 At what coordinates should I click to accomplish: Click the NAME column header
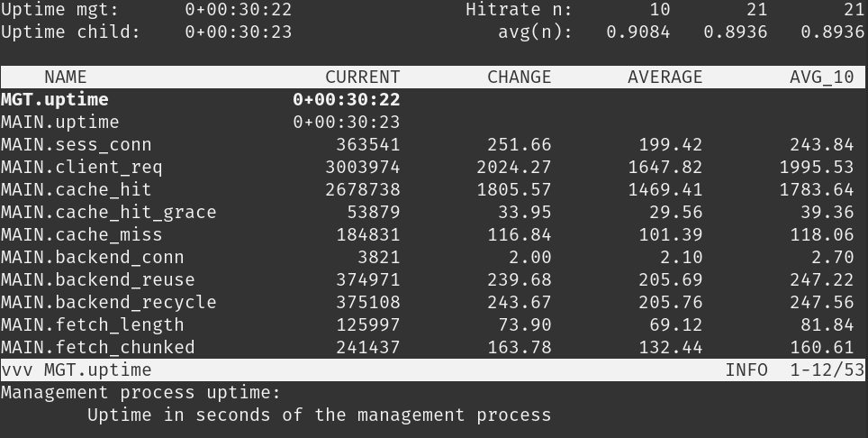66,78
